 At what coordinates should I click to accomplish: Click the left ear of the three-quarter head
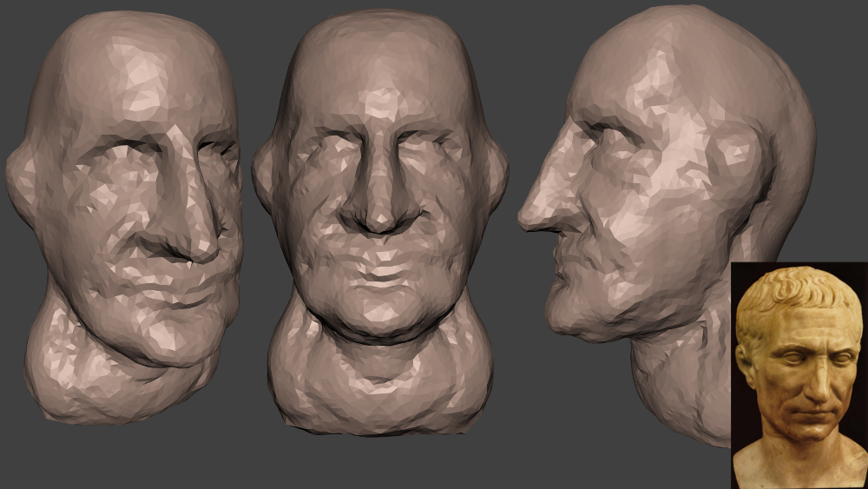click(21, 178)
